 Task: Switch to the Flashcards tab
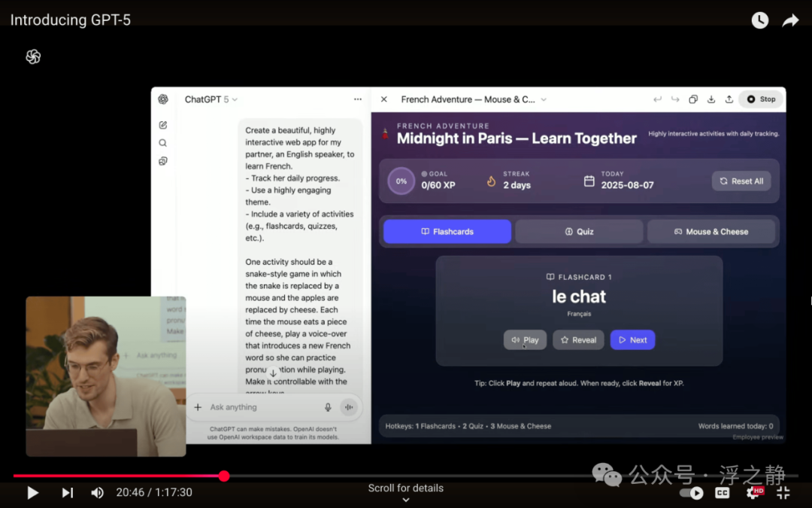point(447,232)
